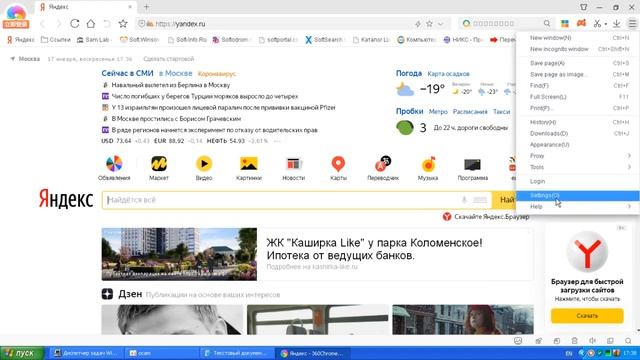Open the Метро link near Пробки

point(438,111)
